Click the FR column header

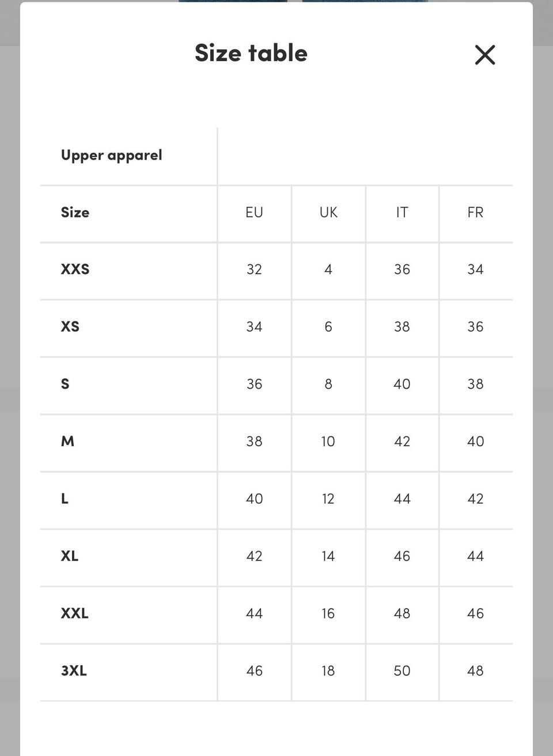pos(475,212)
